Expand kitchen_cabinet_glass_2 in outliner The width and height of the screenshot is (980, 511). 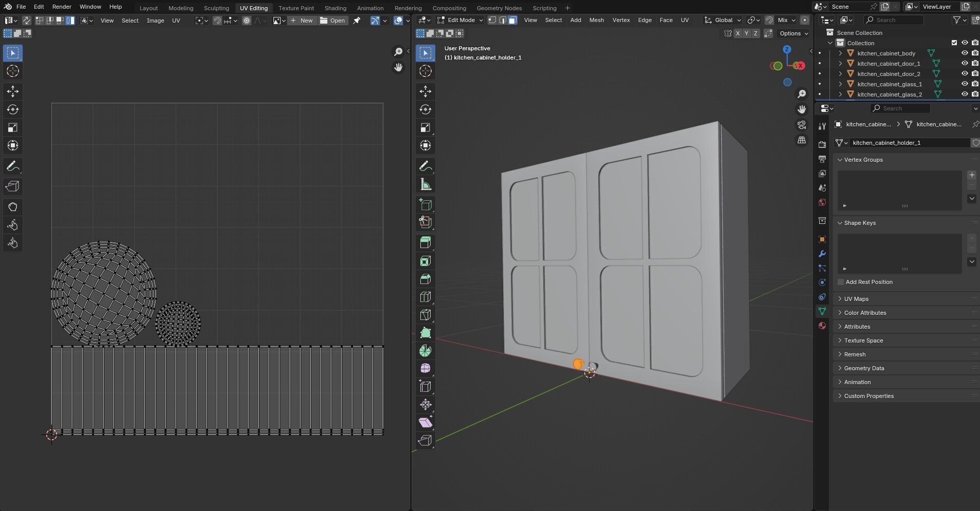(840, 94)
